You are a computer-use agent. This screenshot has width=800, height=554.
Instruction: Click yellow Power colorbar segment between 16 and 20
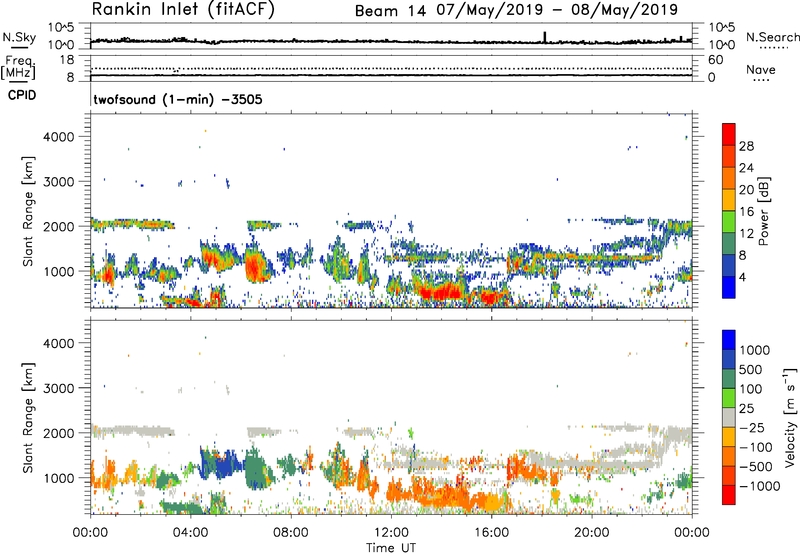(729, 200)
